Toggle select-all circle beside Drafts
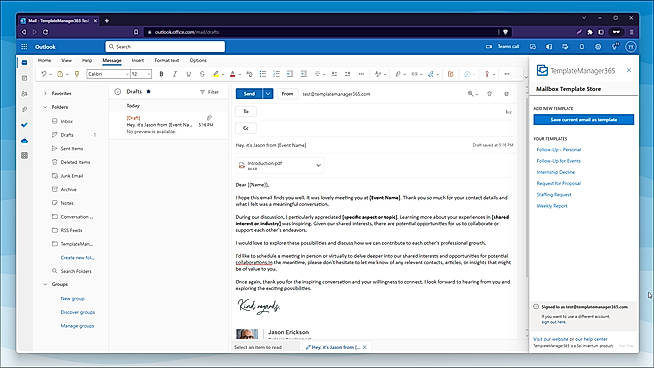 coord(118,91)
